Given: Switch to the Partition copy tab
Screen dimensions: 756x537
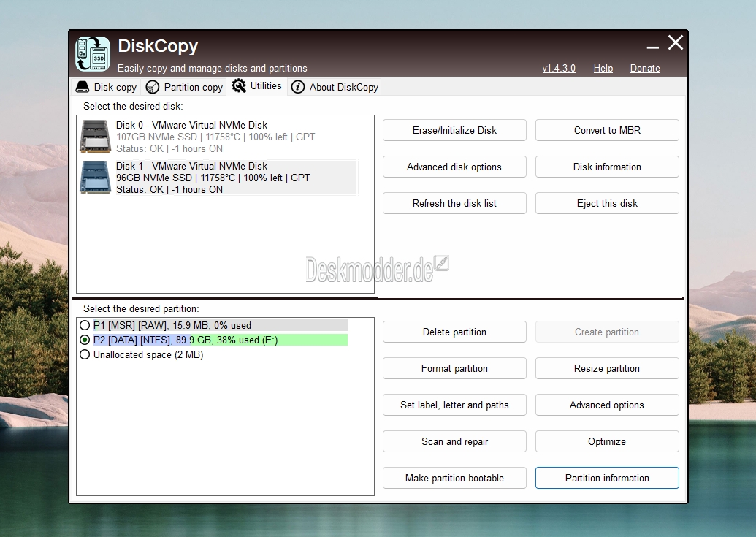Looking at the screenshot, I should click(184, 87).
